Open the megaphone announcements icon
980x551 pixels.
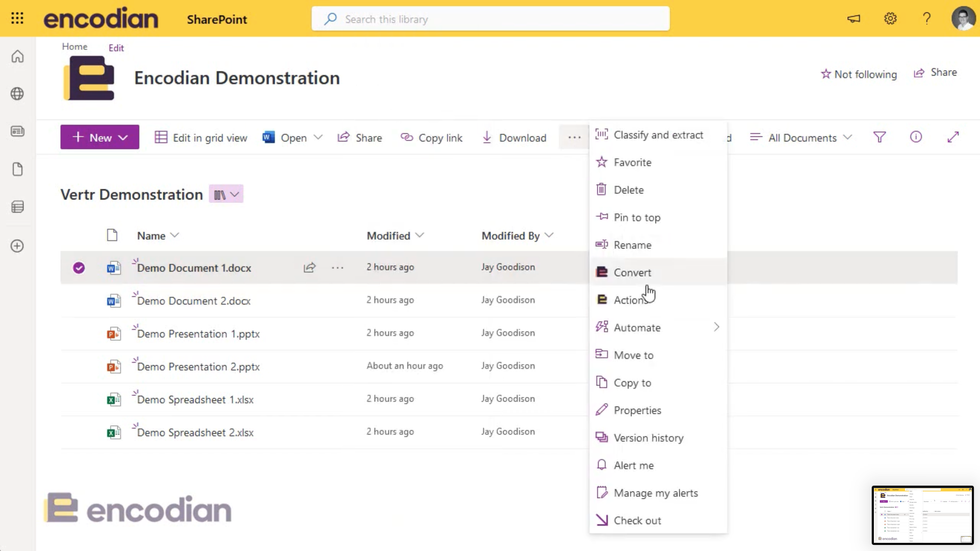[854, 19]
